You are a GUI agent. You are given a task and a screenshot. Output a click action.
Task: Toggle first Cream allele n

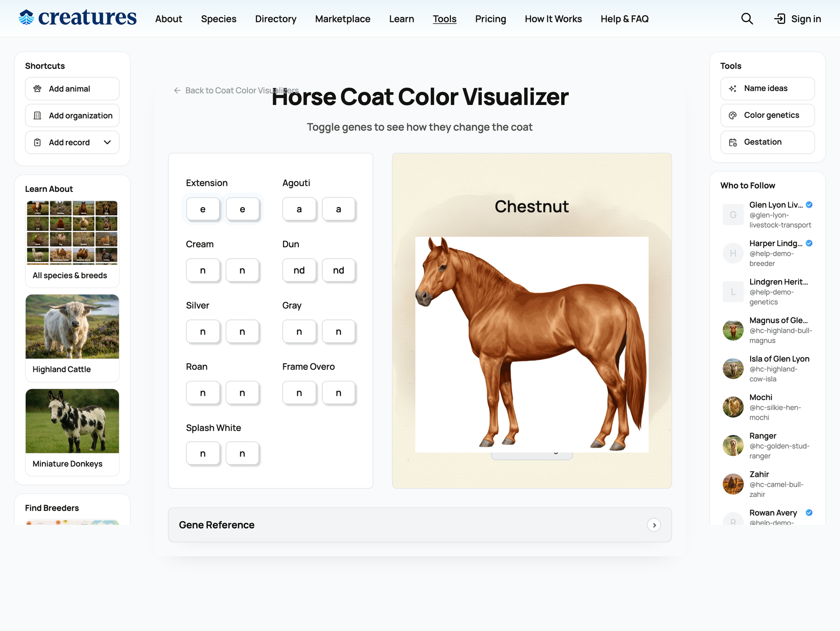(203, 270)
